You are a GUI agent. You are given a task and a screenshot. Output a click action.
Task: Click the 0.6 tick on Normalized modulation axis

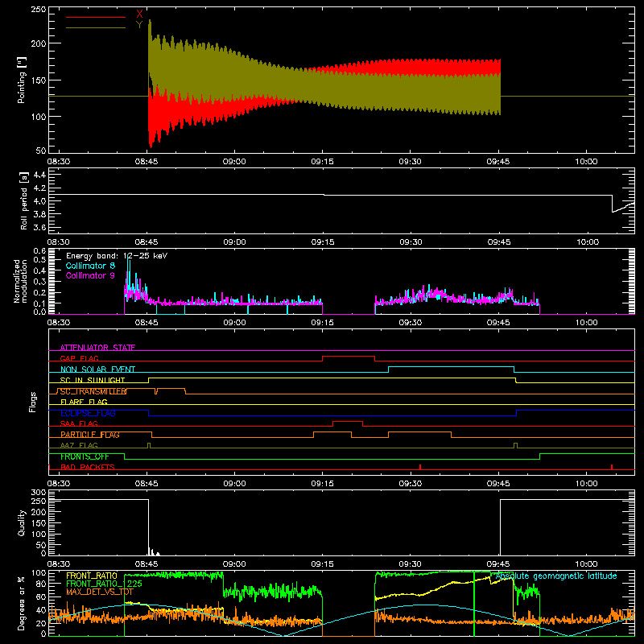(39, 250)
